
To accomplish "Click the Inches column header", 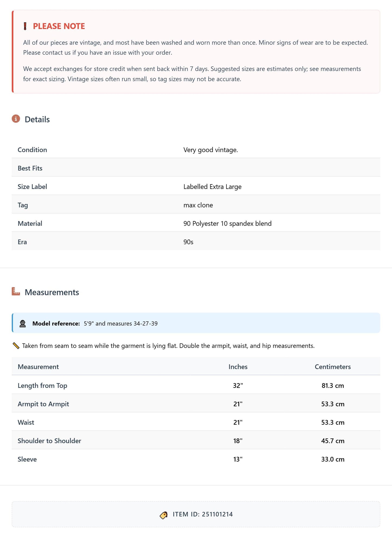I will (x=238, y=367).
